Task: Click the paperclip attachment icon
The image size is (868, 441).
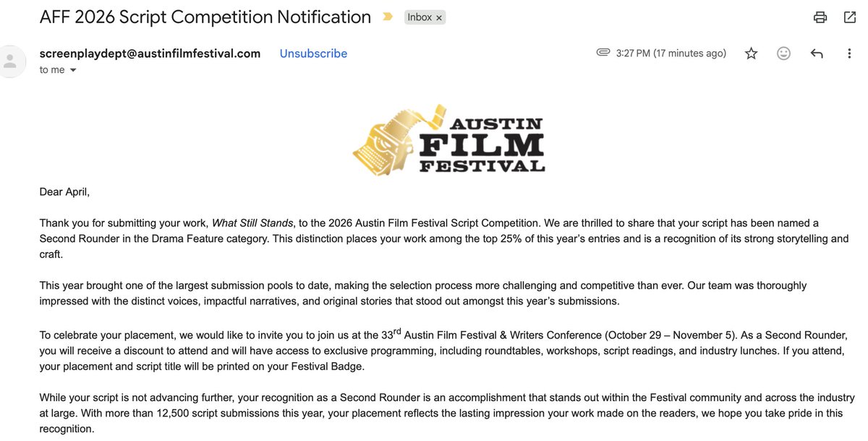Action: coord(603,53)
